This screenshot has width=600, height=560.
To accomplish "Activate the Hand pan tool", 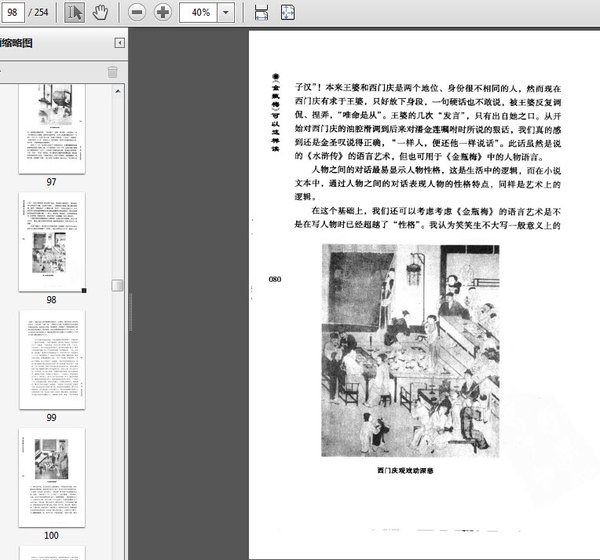I will pos(100,12).
